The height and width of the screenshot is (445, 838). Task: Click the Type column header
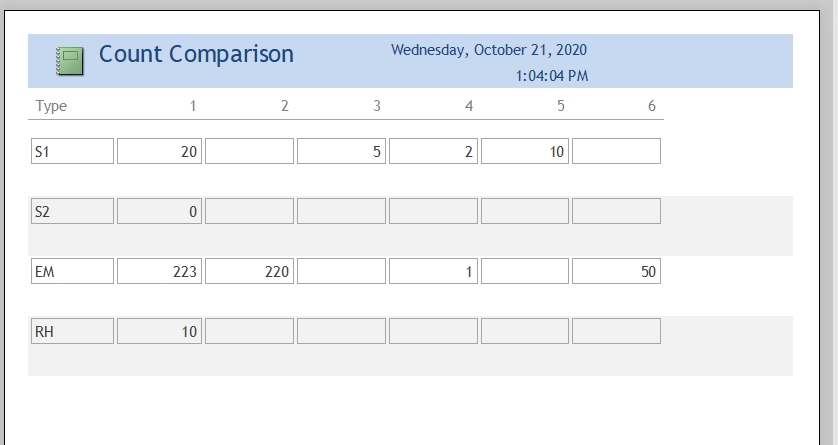(x=51, y=106)
